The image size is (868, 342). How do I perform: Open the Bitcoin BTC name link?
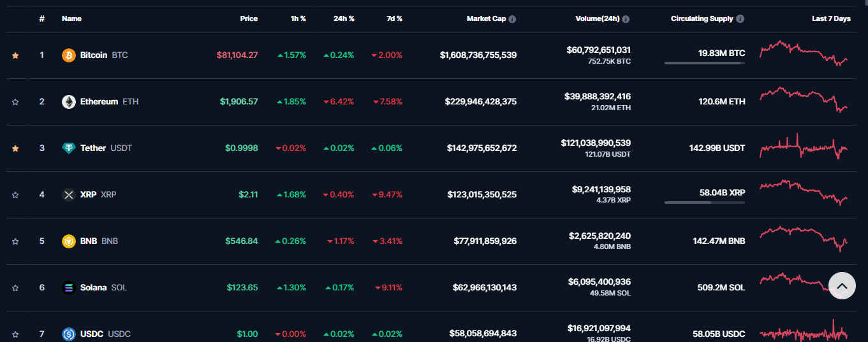click(104, 55)
